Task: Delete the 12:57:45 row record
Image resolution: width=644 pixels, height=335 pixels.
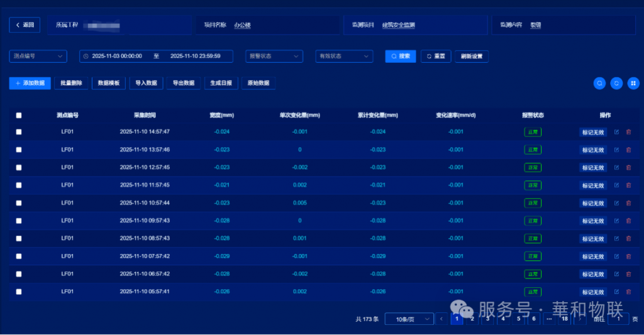Action: coord(628,167)
